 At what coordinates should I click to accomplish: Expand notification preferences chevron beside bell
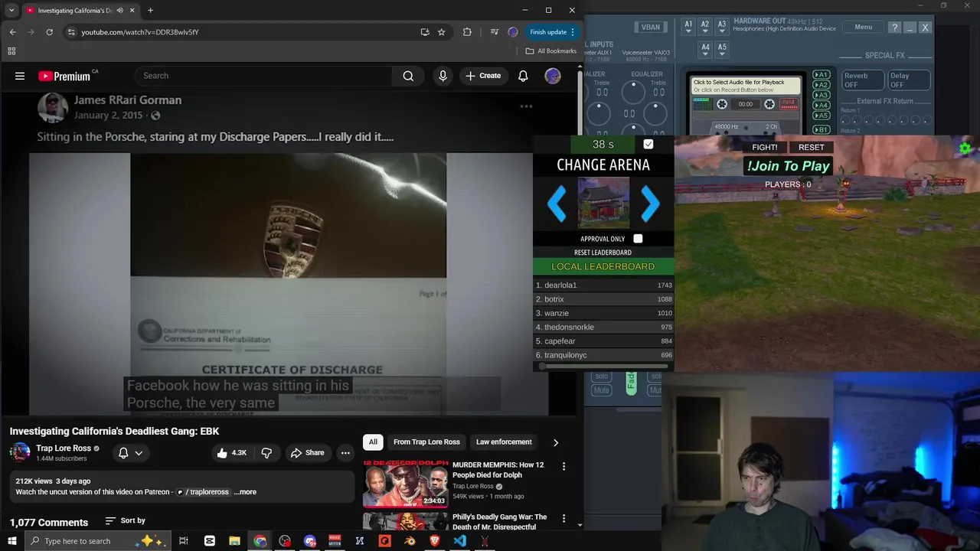pyautogui.click(x=139, y=453)
